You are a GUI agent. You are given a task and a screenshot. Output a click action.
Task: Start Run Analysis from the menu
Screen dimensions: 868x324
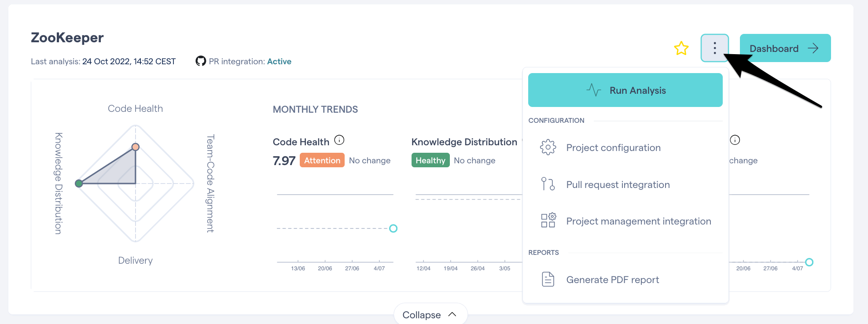pyautogui.click(x=625, y=90)
